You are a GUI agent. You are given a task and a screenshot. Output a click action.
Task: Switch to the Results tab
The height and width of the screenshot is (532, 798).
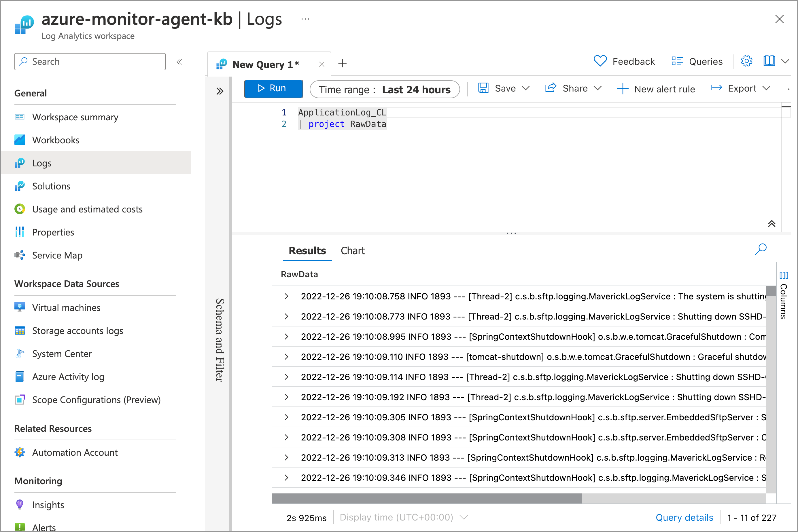point(307,251)
